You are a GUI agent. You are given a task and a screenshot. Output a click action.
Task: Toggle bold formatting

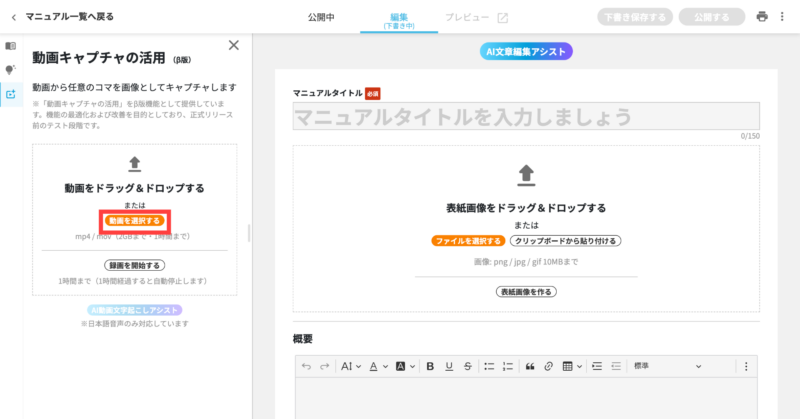pos(430,366)
